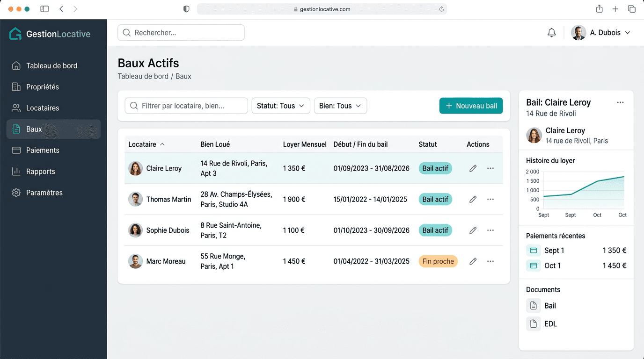
Task: Open the A. Dubois account menu
Action: [x=601, y=33]
